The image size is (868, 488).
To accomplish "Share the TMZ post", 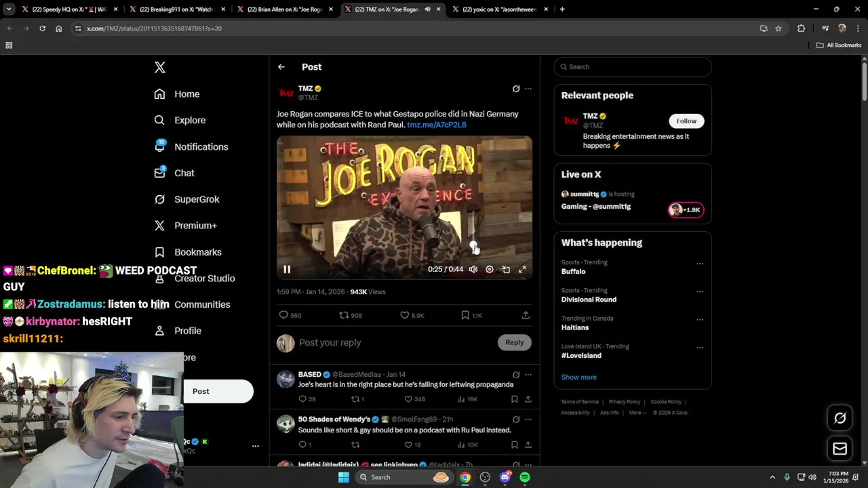I will tap(526, 315).
